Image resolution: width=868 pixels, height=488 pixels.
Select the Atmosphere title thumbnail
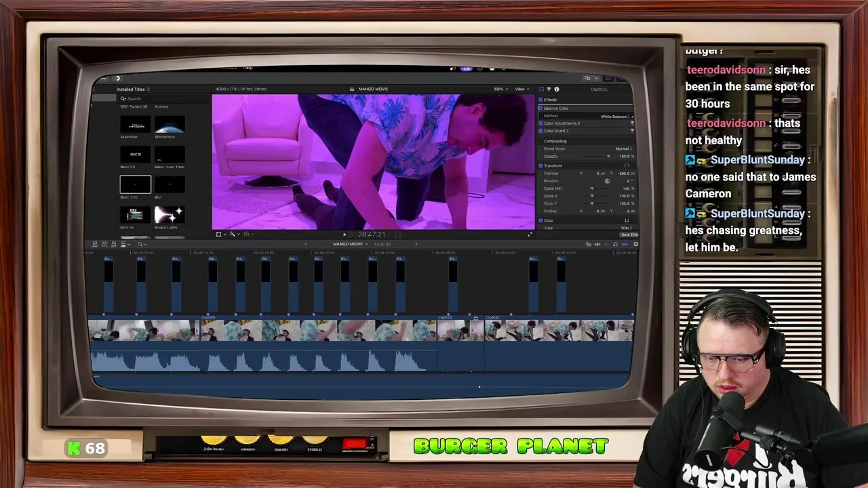click(x=170, y=125)
